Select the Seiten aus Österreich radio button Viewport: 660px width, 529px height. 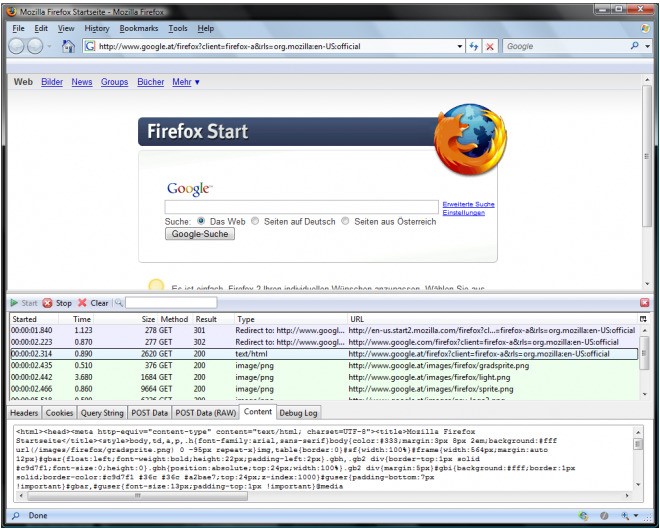click(345, 221)
